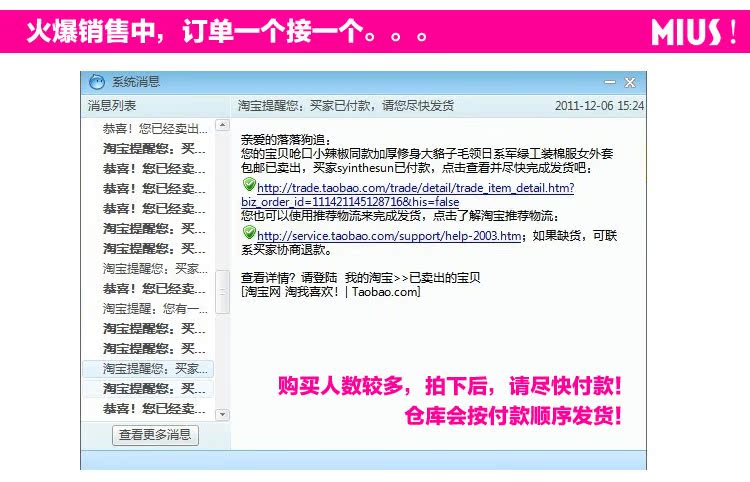Viewport: 750px width, 482px height.
Task: Click the highlighted 淘宝提醒您：买家... message row
Action: [148, 369]
